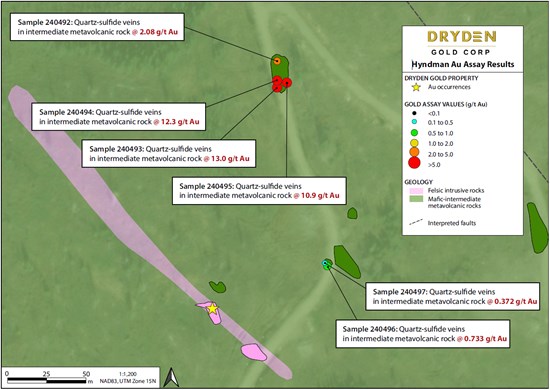
Task: Click the yellow star Au occurrence on map
Action: pyautogui.click(x=212, y=309)
